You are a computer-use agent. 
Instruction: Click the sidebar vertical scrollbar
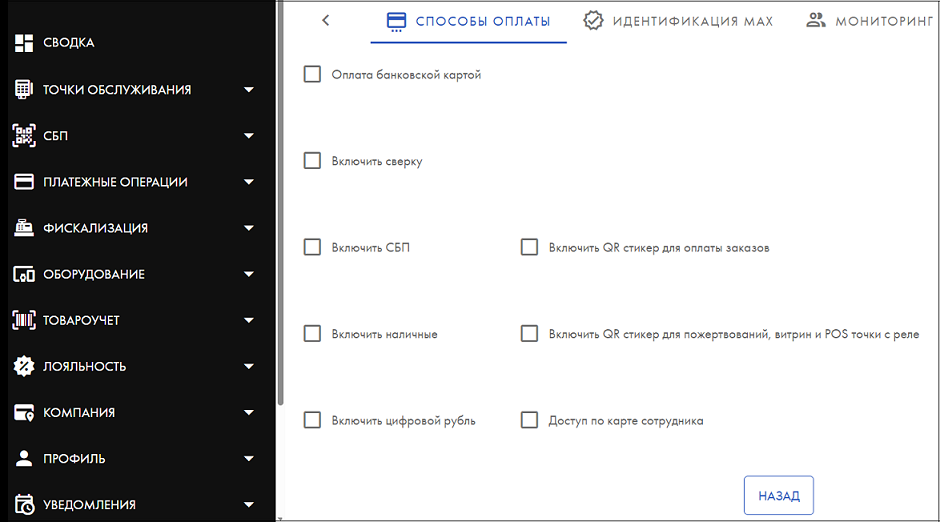point(280,204)
